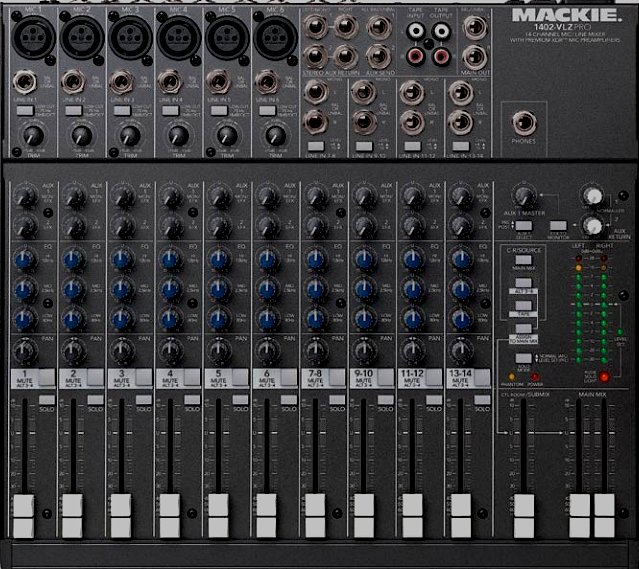This screenshot has height=569, width=639.
Task: Click the upper MAIN OUT left jack
Action: click(x=475, y=28)
